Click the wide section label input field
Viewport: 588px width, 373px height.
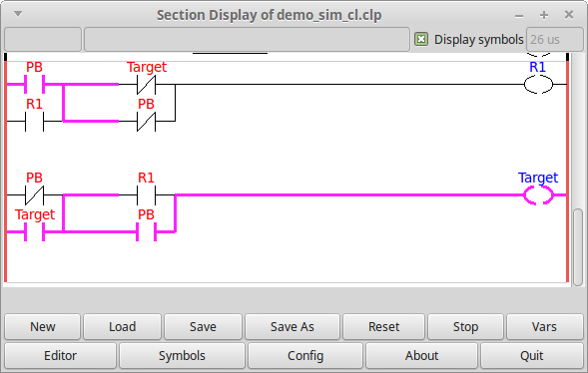click(247, 39)
